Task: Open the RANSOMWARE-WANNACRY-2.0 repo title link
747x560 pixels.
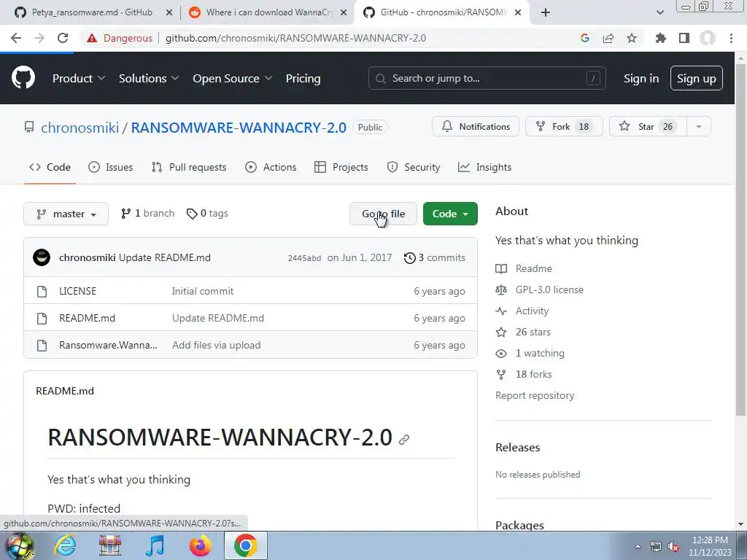Action: tap(239, 128)
